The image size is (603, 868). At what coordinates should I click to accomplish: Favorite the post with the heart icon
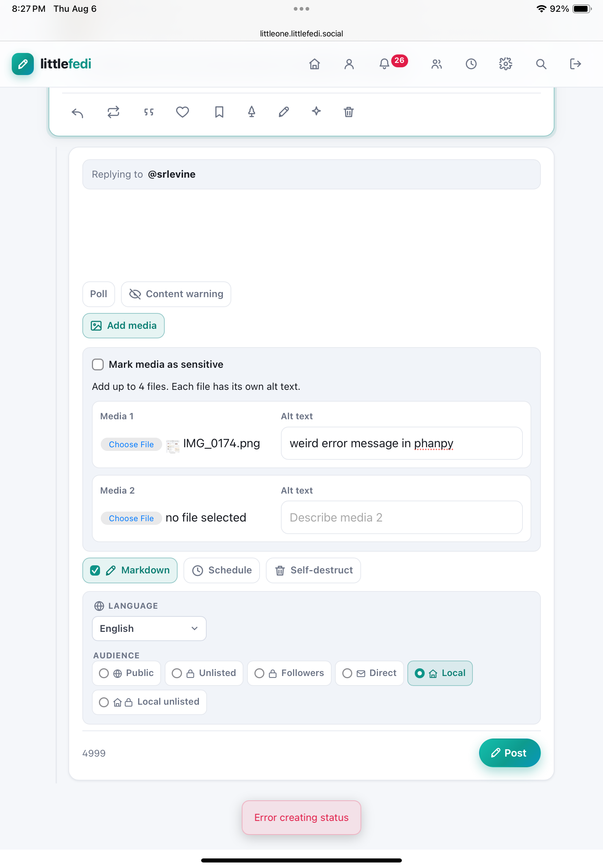[x=182, y=112]
